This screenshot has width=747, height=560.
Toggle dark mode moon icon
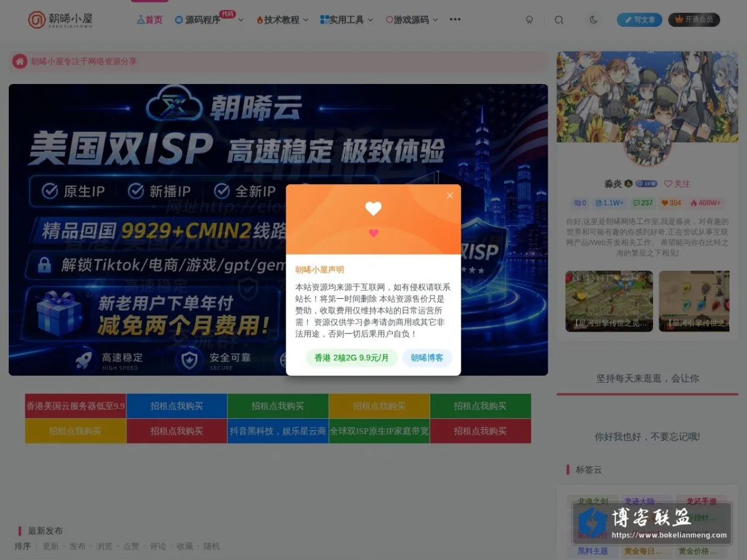click(593, 20)
